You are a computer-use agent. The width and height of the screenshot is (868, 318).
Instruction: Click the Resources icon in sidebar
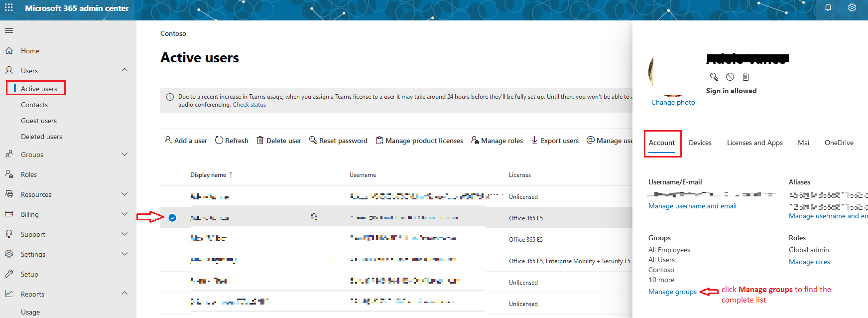(9, 194)
